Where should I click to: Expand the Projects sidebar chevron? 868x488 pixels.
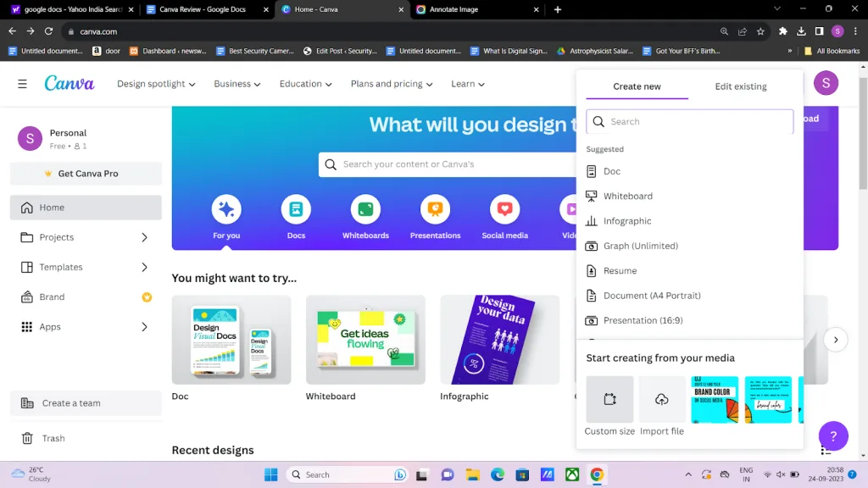(x=144, y=237)
